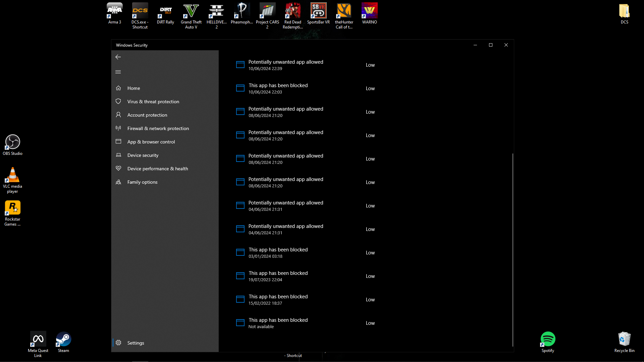Go to Firewall & network protection
The height and width of the screenshot is (362, 644).
tap(165, 128)
